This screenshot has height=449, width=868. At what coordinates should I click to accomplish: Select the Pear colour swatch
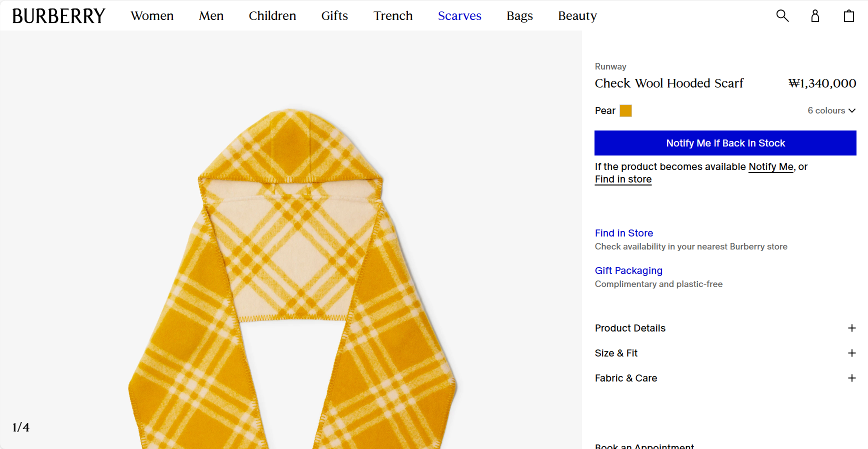[625, 110]
